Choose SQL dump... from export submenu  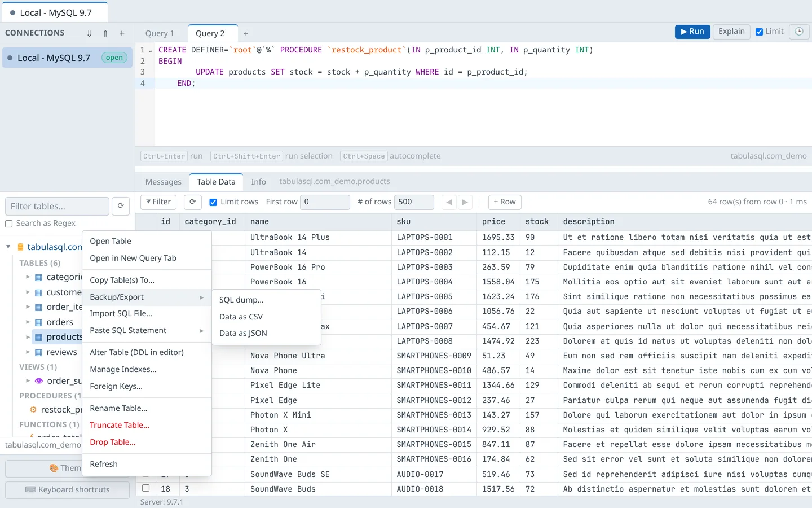tap(266, 300)
